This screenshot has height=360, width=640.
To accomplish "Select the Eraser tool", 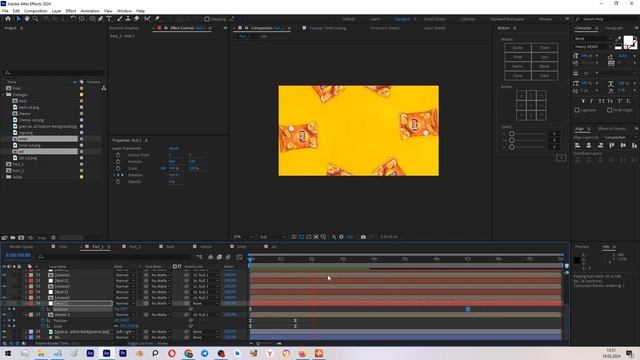I will 136,19.
